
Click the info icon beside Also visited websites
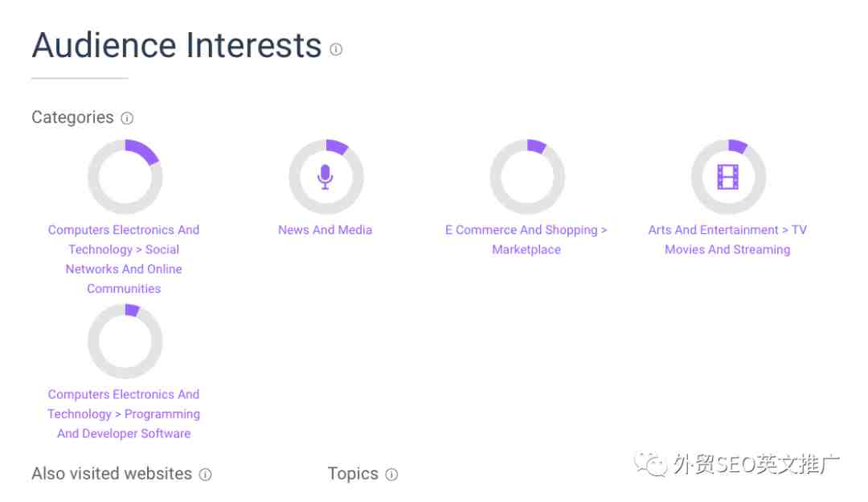pyautogui.click(x=205, y=475)
